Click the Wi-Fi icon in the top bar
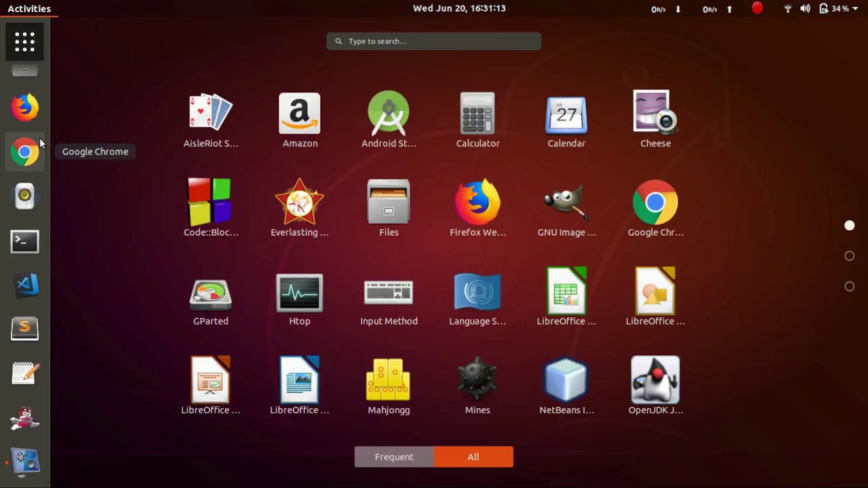The width and height of the screenshot is (868, 488). 787,9
